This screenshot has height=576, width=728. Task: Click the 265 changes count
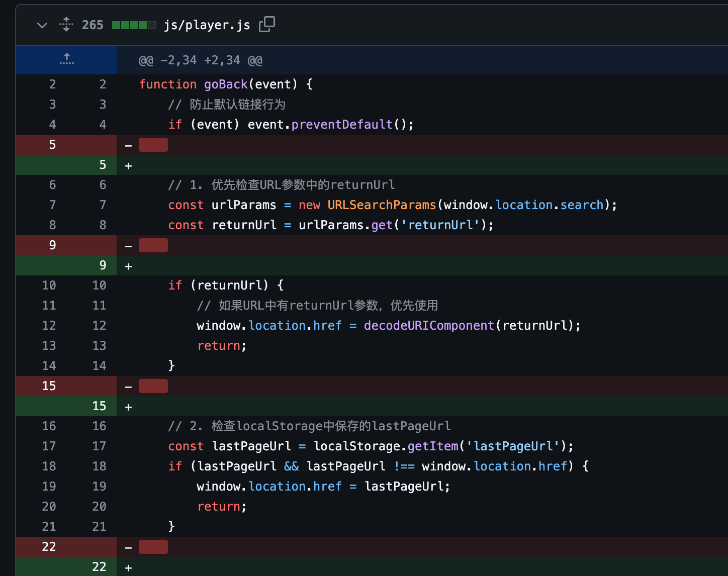[93, 25]
